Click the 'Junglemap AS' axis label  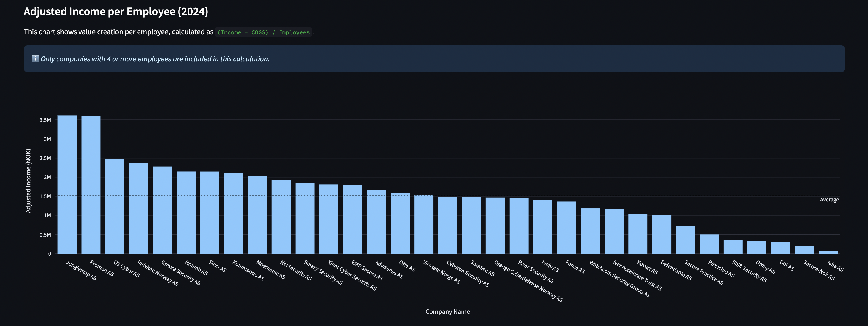pos(81,270)
